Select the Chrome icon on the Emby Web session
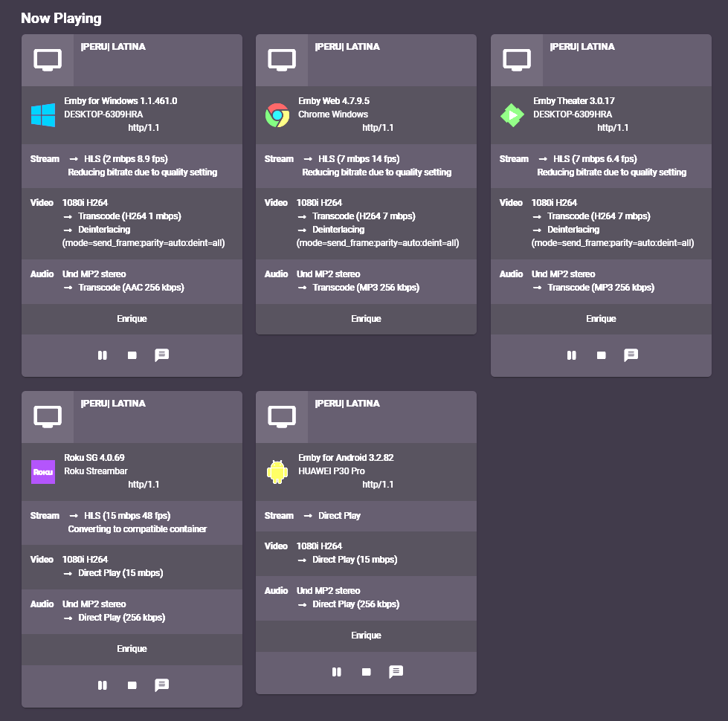This screenshot has height=721, width=728. click(x=277, y=115)
